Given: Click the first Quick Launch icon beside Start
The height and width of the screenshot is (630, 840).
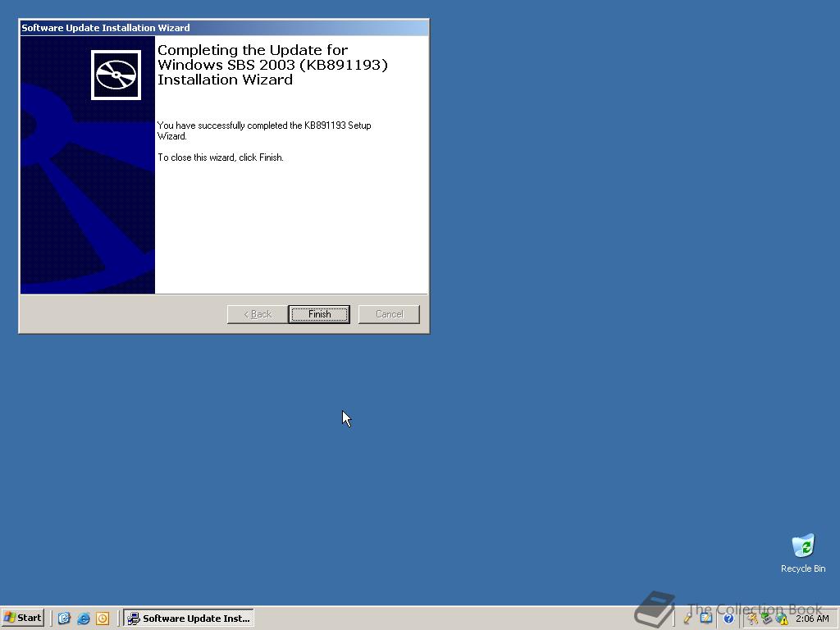Looking at the screenshot, I should coord(64,619).
